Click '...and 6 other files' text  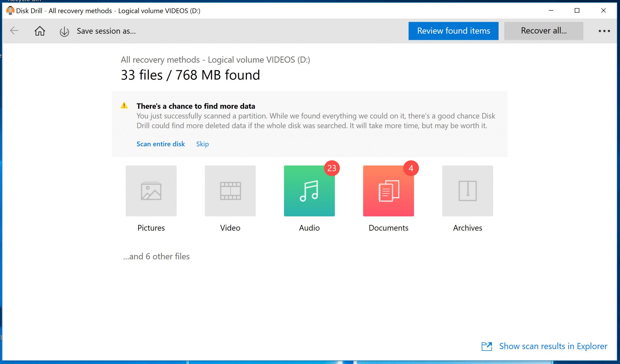[x=156, y=256]
